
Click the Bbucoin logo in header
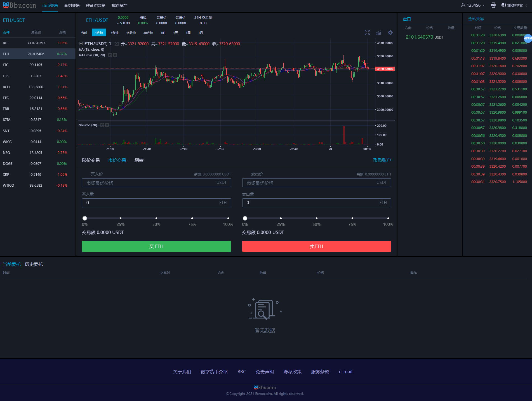point(20,5)
